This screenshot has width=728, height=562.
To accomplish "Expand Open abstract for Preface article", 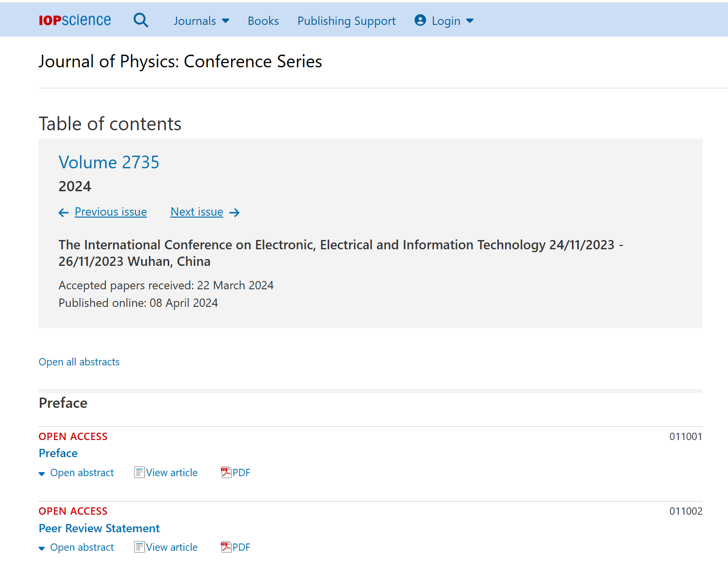I will (x=77, y=473).
